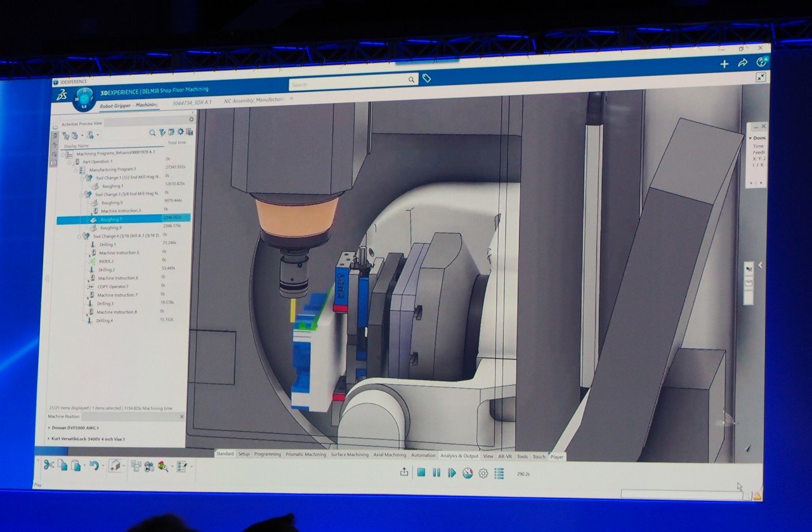Screen dimensions: 812x532
Task: Expand Kurt VersatileLock-3400V 4 inch Vise.1
Action: 50,439
